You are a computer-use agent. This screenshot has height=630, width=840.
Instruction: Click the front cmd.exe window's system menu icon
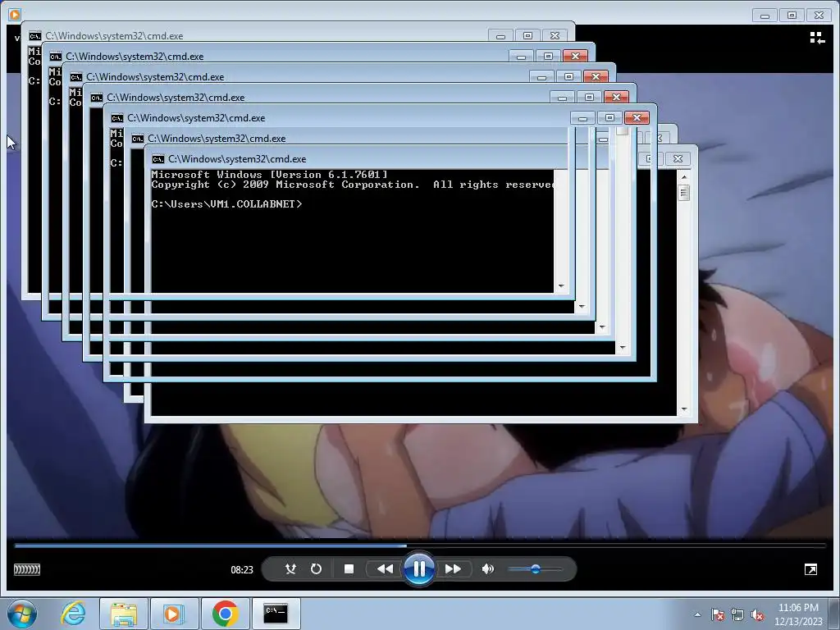pos(158,159)
